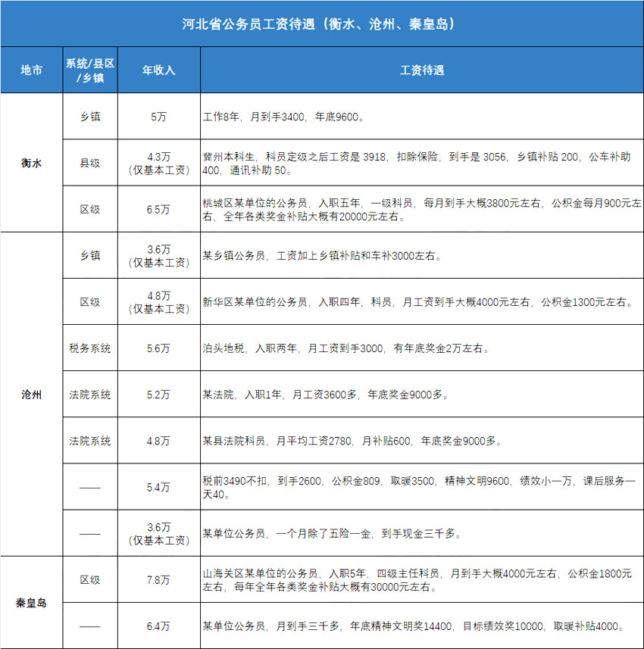The image size is (644, 649).
Task: Click the 7.8万 annual income cell
Action: (x=159, y=580)
